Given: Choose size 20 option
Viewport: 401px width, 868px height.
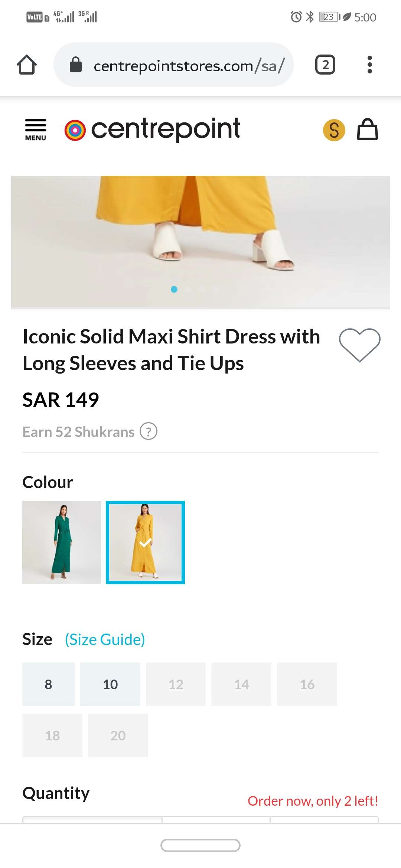Looking at the screenshot, I should [x=118, y=735].
